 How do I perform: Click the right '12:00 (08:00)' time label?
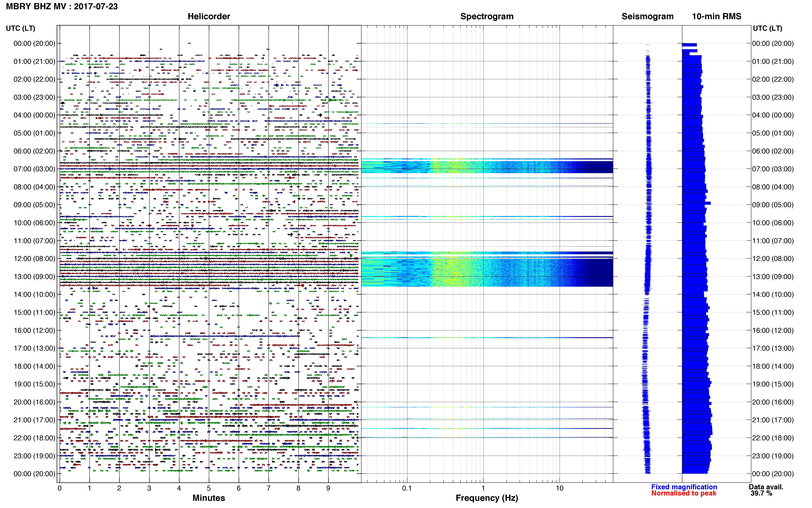pyautogui.click(x=773, y=259)
